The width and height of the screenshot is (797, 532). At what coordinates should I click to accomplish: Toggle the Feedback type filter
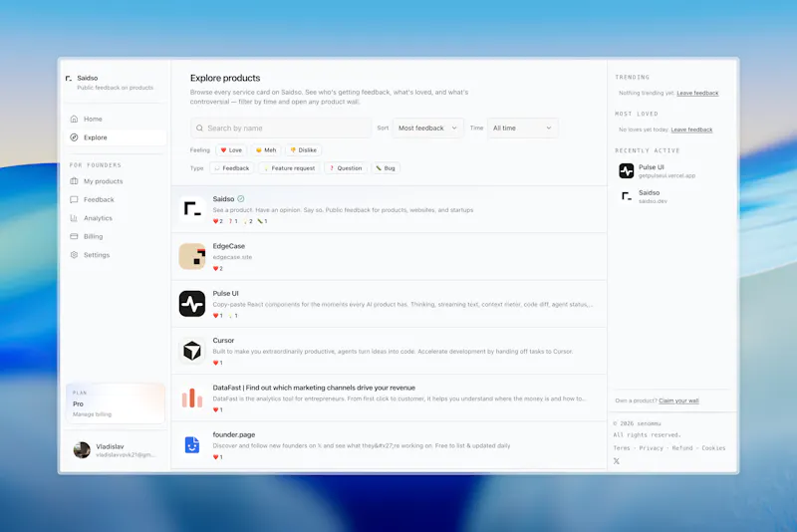coord(232,168)
